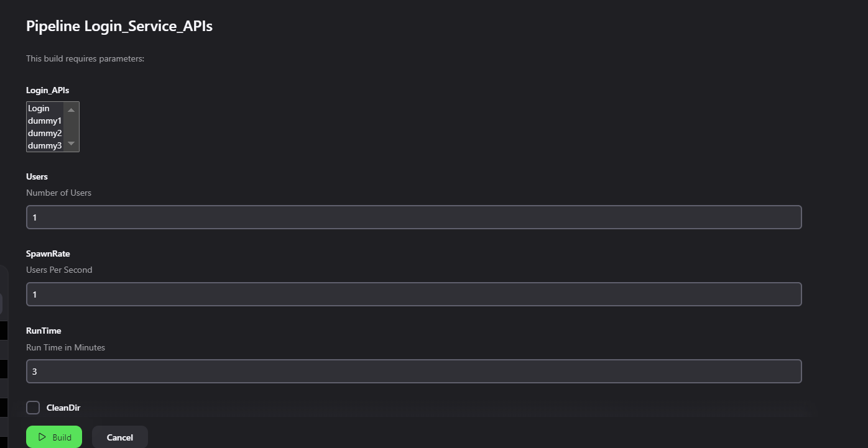This screenshot has width=868, height=448.
Task: Click the RunTime parameter label
Action: pyautogui.click(x=44, y=331)
